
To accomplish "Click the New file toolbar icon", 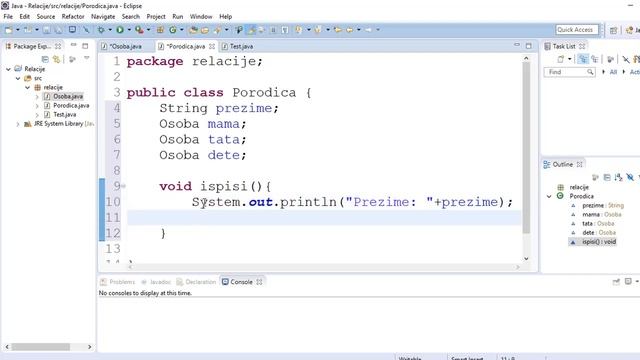I will [9, 30].
